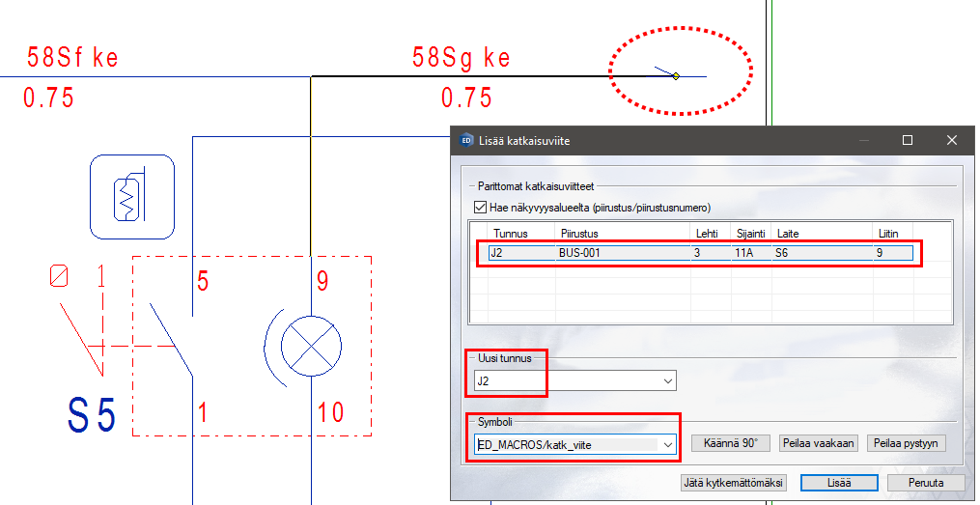The width and height of the screenshot is (980, 505).
Task: Click the Laite column header
Action: [x=788, y=233]
